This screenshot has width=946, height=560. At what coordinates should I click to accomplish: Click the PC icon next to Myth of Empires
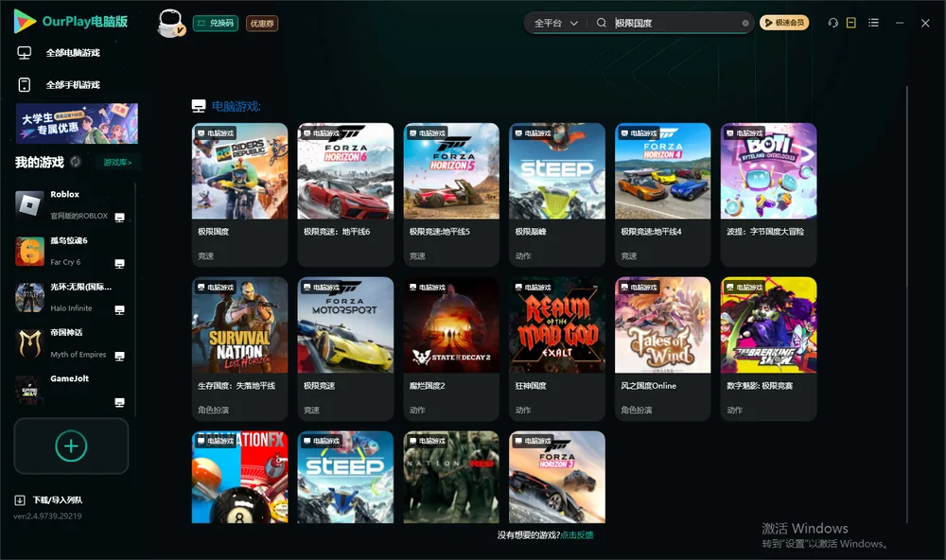[x=119, y=356]
